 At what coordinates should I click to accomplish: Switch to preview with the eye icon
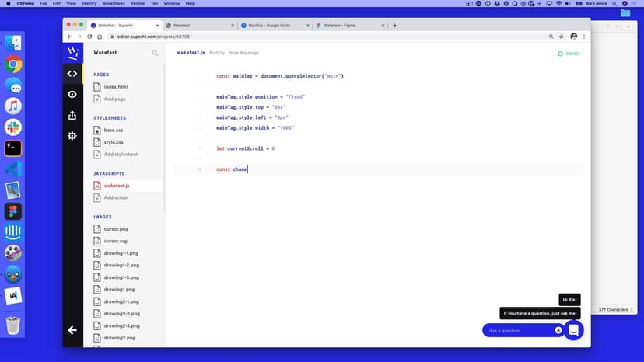(x=72, y=94)
